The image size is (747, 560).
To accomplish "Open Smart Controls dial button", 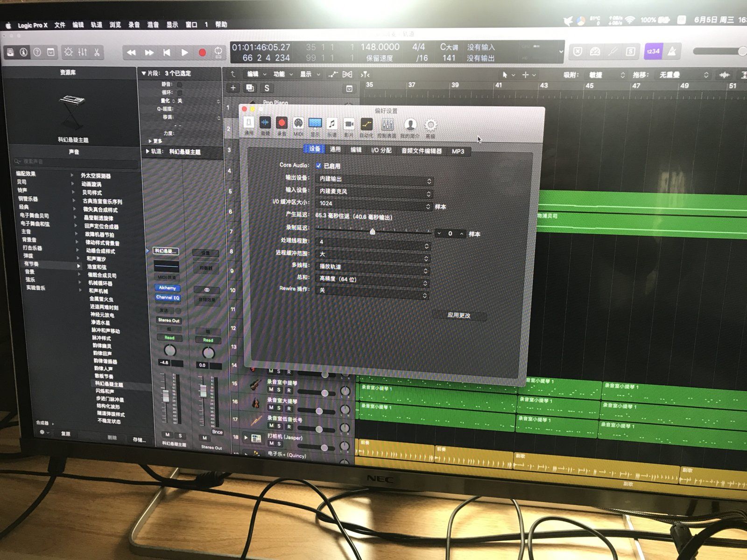I will tap(68, 52).
